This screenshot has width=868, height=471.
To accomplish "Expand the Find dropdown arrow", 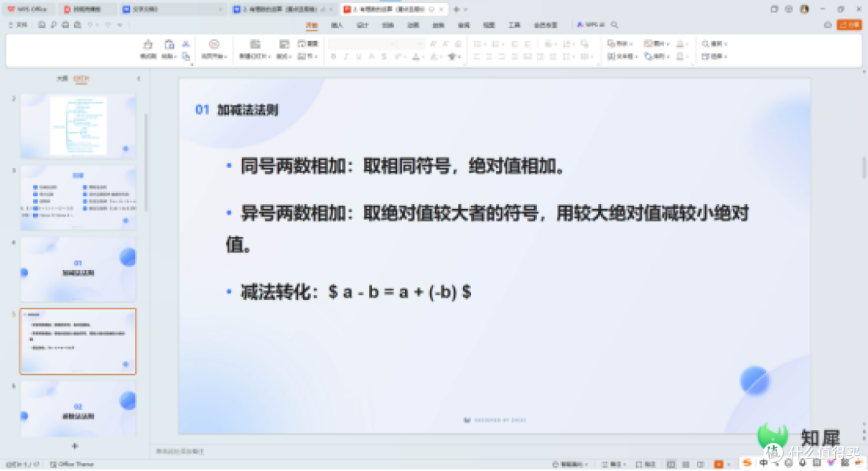I will [x=725, y=43].
